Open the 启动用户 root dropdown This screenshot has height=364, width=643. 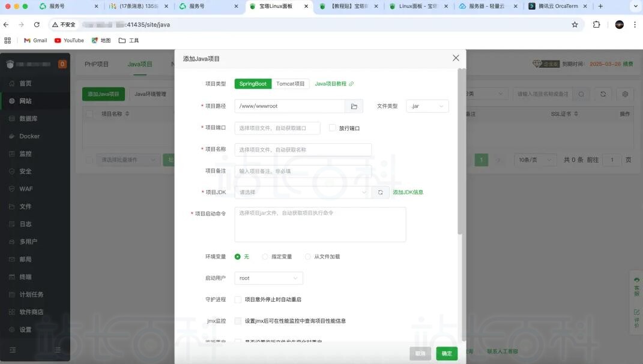point(268,278)
